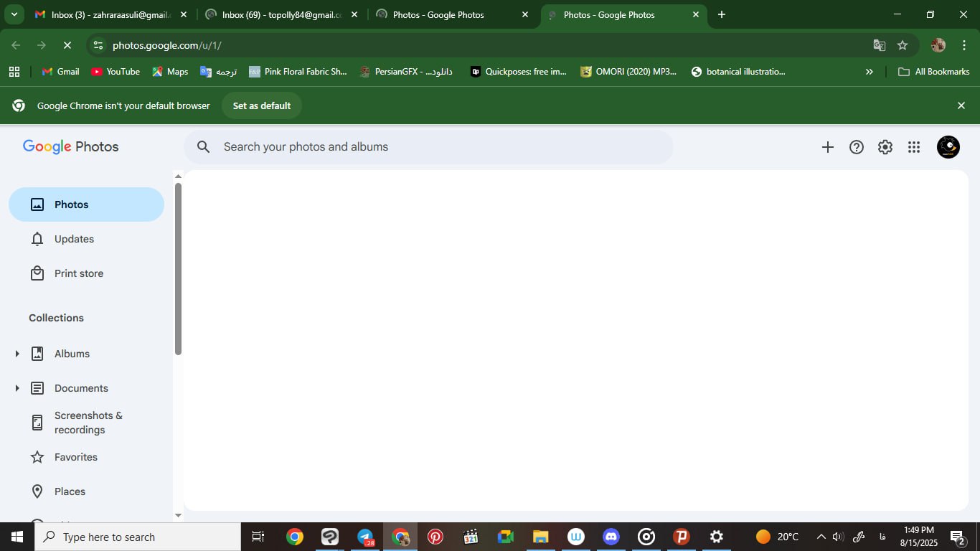The image size is (980, 551).
Task: Open the tab search dropdown arrow
Action: [14, 14]
